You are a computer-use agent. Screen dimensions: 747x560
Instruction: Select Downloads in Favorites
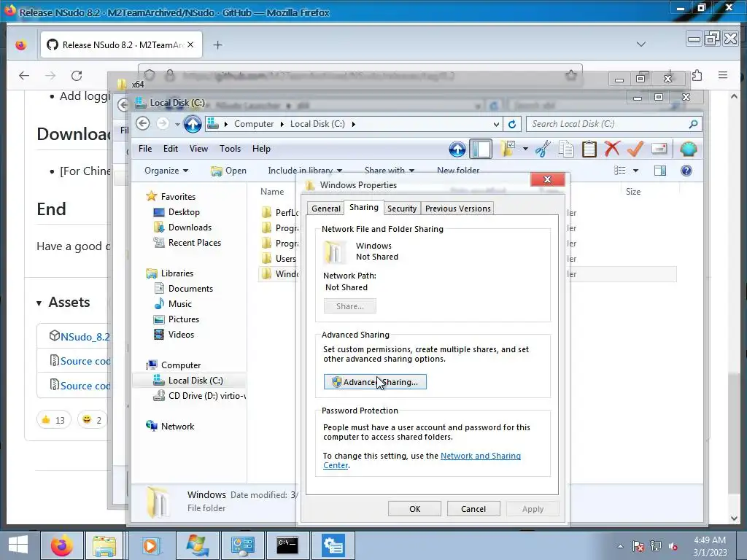pos(190,227)
